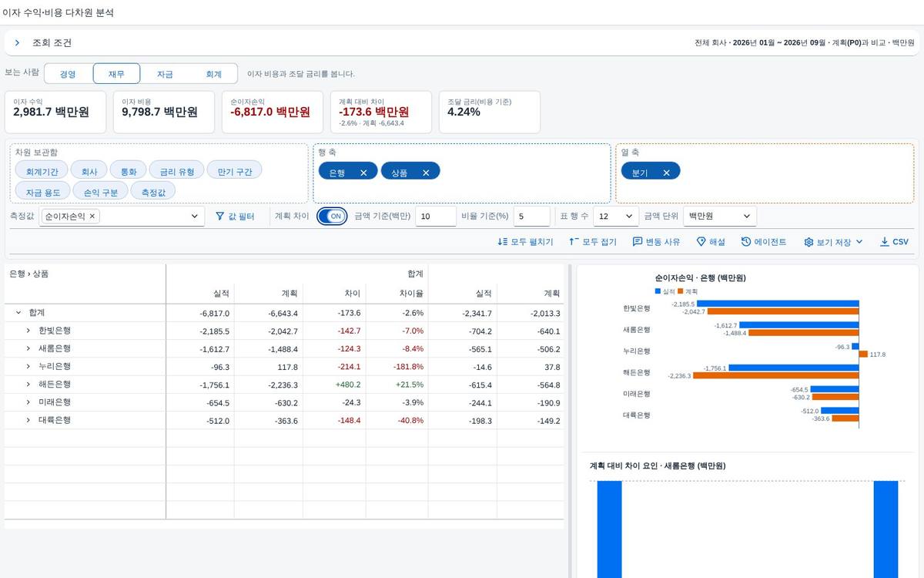
Task: Click 모두 펼치기 expand-all button
Action: pos(525,242)
